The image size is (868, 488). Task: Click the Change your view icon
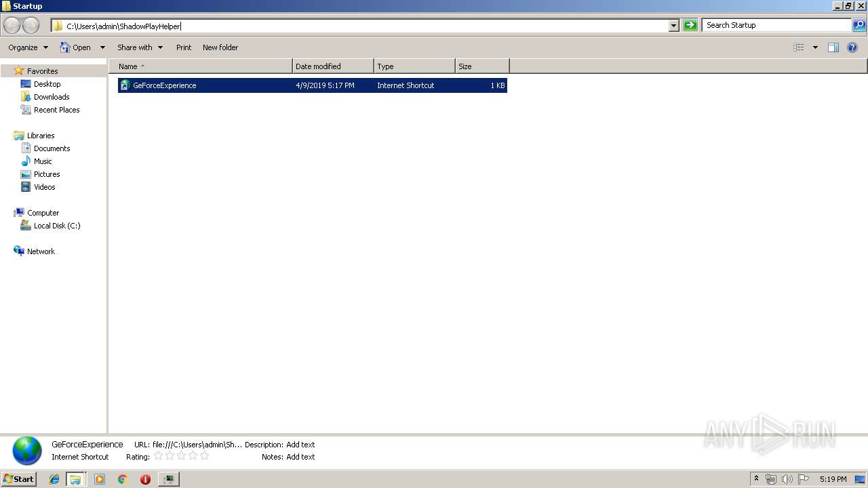[x=799, y=47]
